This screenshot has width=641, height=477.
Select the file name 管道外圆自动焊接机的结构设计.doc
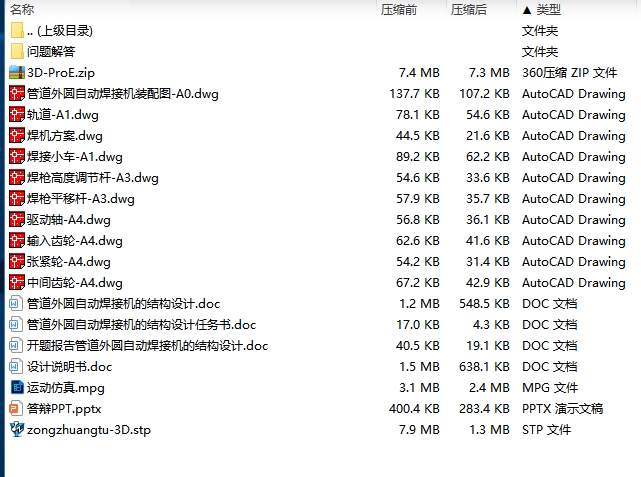(x=123, y=304)
